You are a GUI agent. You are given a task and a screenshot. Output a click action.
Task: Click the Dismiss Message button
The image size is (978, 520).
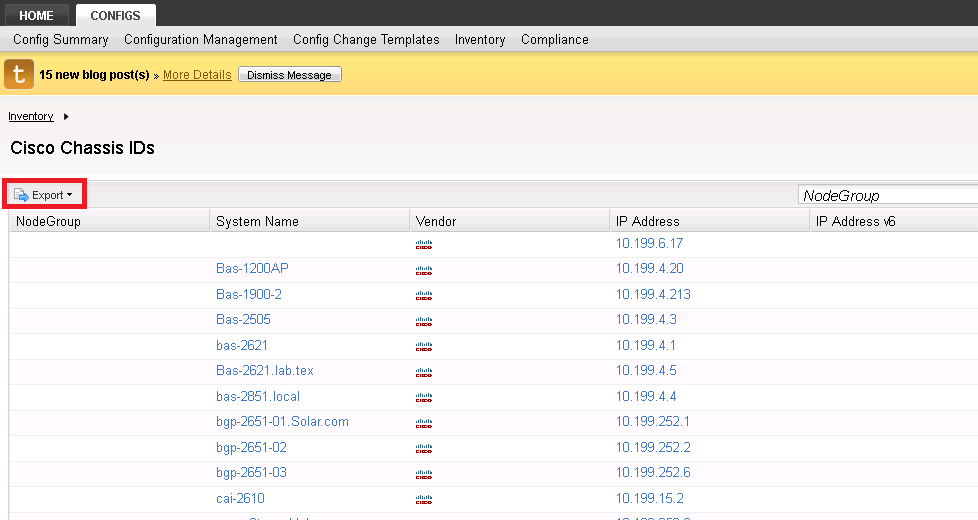coord(290,75)
